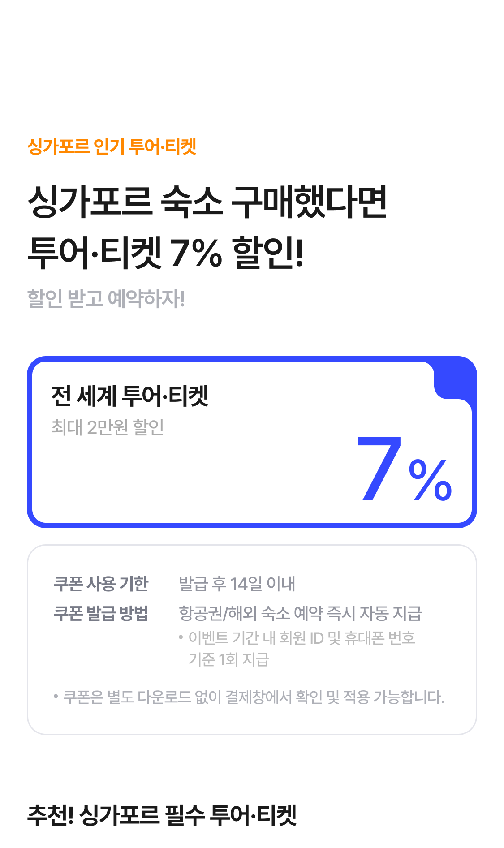Tap the orange 싱가포르 인기 투어·티켓 label
The height and width of the screenshot is (848, 504).
112,146
